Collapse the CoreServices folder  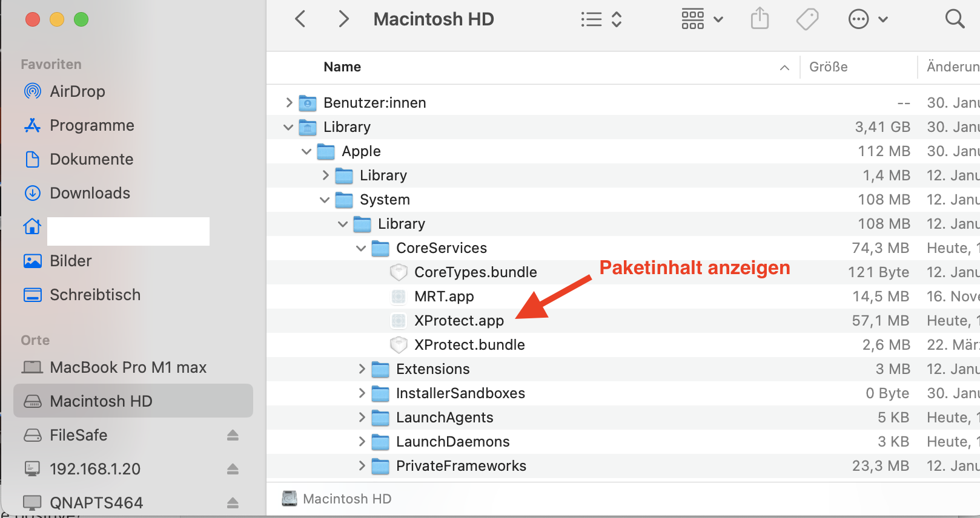click(361, 248)
